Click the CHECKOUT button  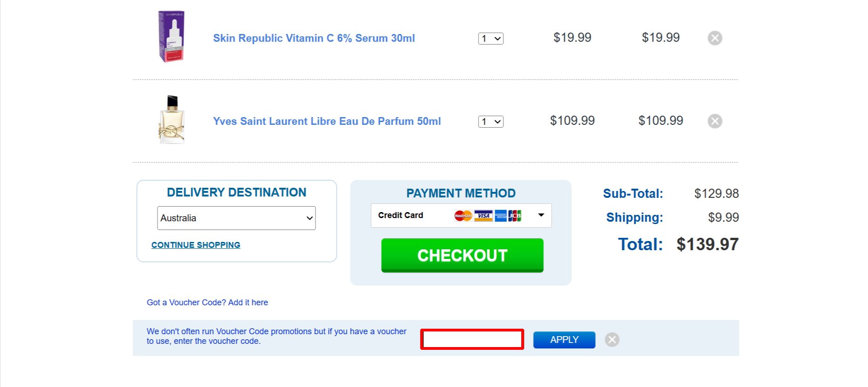point(462,256)
